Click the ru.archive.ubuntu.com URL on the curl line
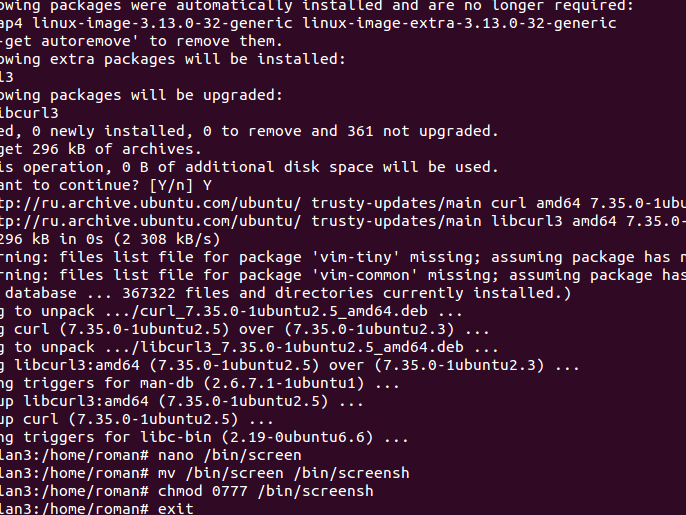 [150, 203]
